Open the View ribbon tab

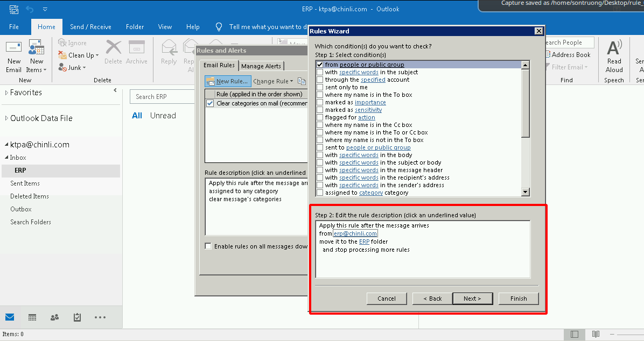coord(165,27)
